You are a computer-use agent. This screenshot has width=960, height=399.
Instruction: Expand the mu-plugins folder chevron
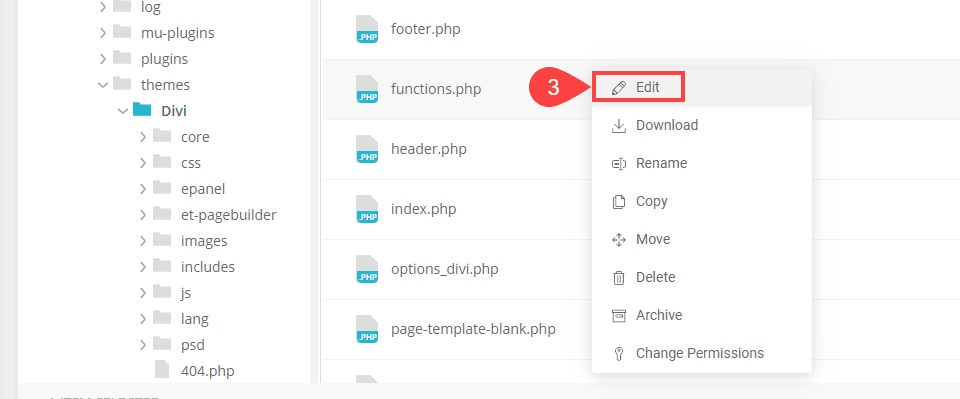click(x=103, y=32)
